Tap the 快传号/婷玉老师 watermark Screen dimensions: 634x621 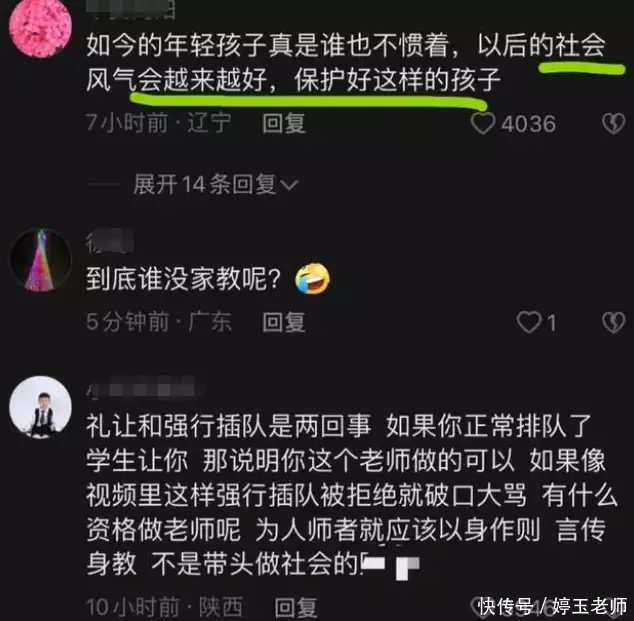pos(552,606)
